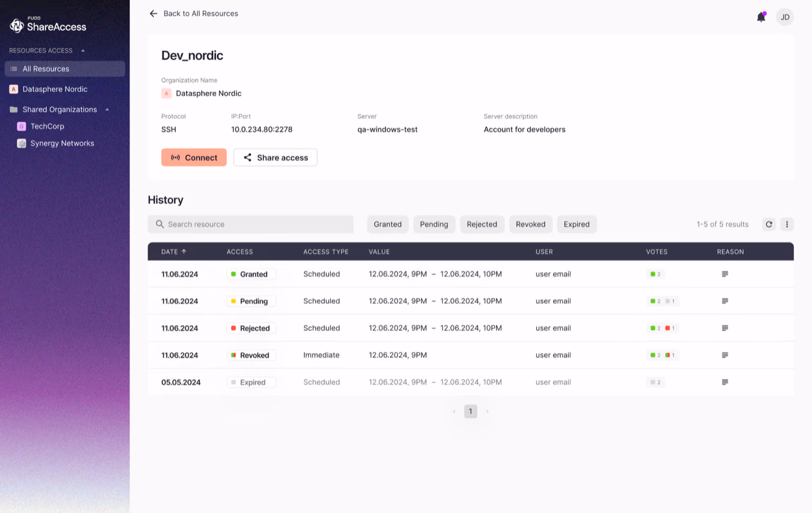The width and height of the screenshot is (812, 513).
Task: Click the Connect button
Action: pyautogui.click(x=194, y=157)
